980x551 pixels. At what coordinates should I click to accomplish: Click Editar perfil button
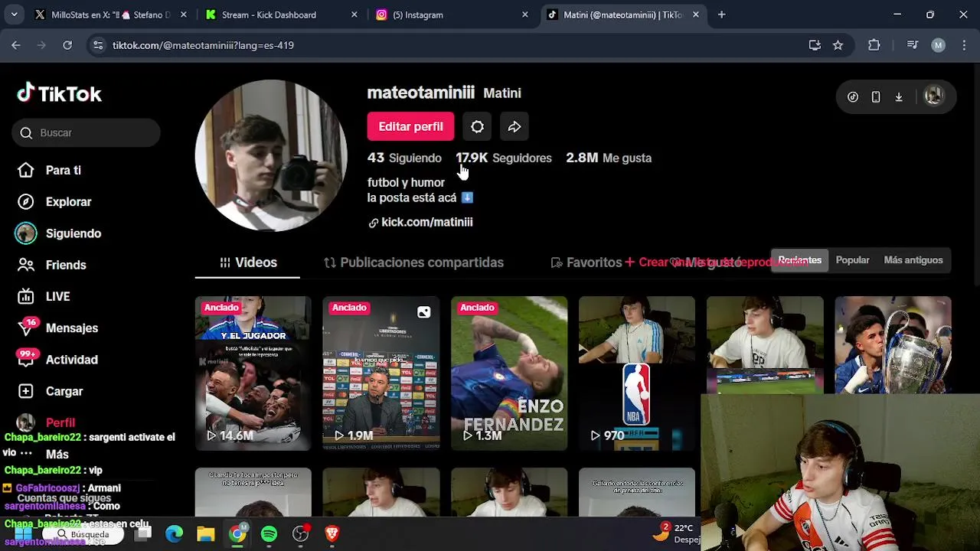point(410,126)
